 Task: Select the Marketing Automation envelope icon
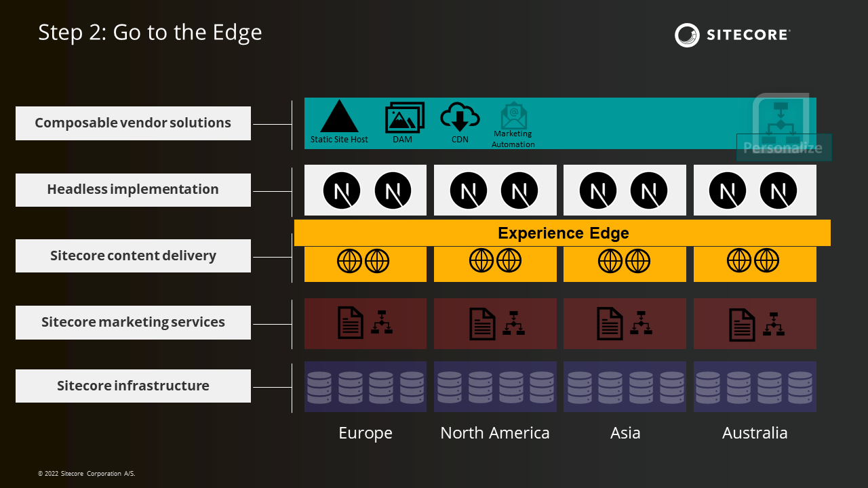(513, 116)
